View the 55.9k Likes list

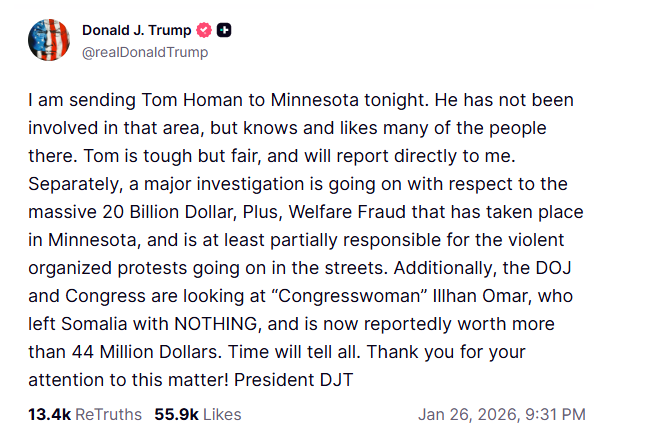point(197,414)
